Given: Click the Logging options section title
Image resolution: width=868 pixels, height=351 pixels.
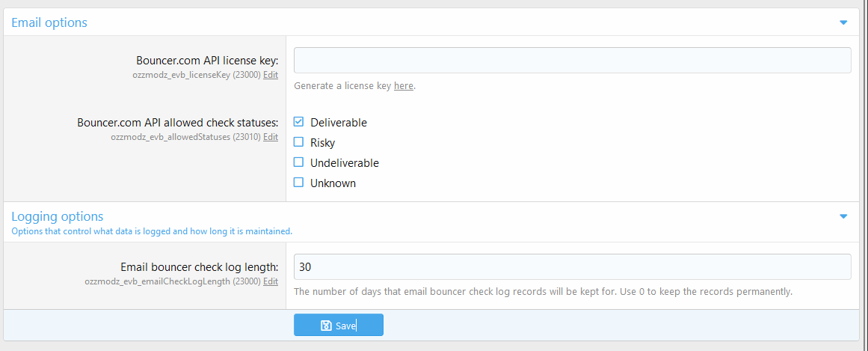Looking at the screenshot, I should click(58, 216).
